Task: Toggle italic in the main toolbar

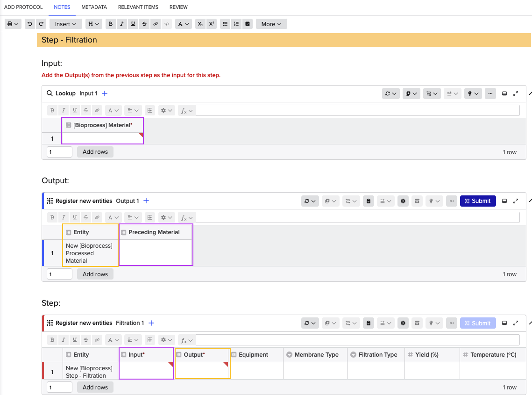Action: (121, 24)
